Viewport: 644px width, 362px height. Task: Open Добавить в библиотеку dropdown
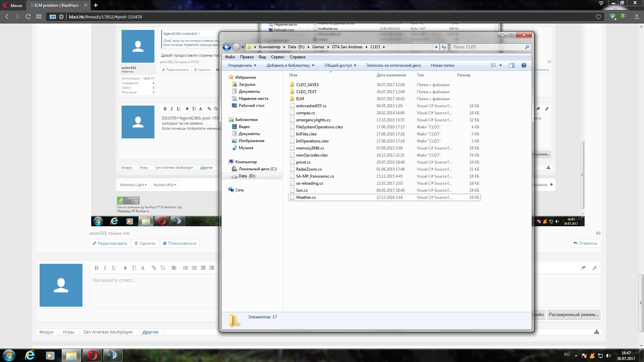click(x=290, y=65)
